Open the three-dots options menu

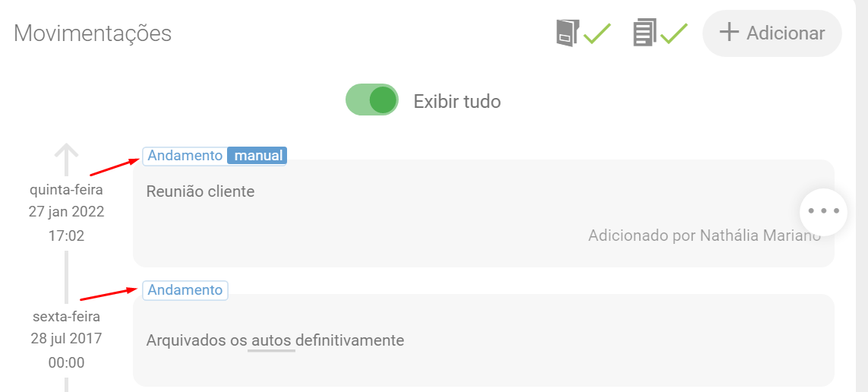[824, 211]
